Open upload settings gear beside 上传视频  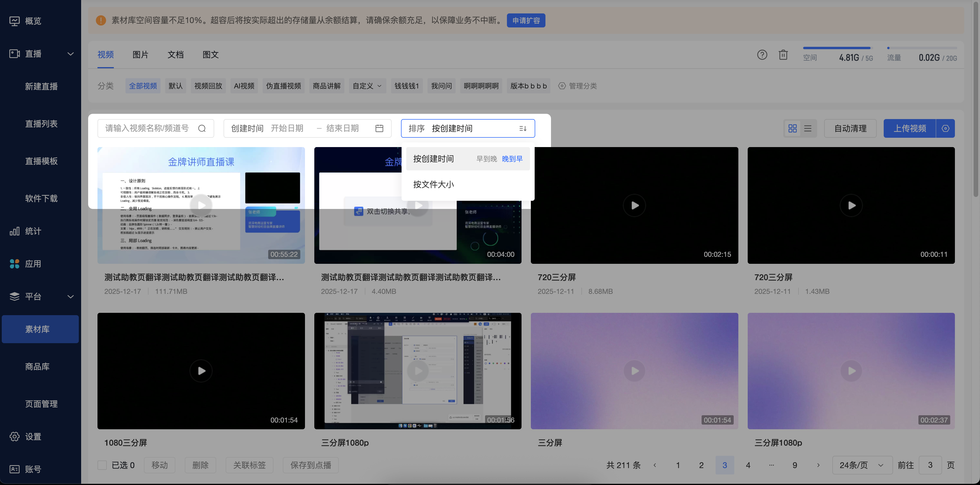(945, 129)
